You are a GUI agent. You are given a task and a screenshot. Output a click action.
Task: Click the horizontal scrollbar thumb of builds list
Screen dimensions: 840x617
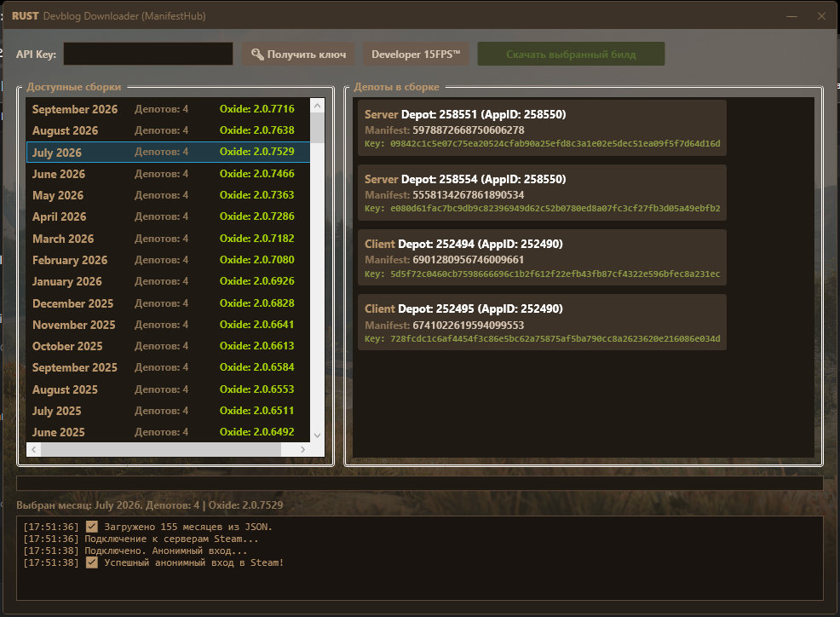click(x=161, y=450)
